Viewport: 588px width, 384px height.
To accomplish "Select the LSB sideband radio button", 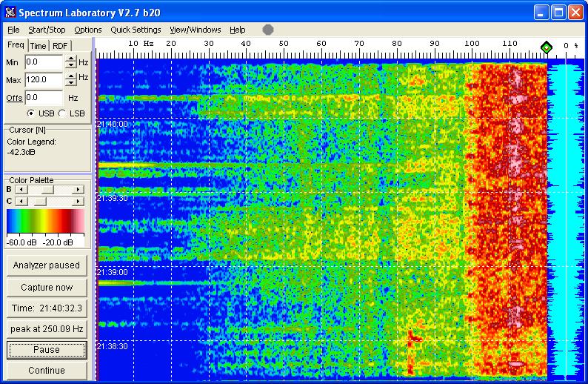I will 61,113.
